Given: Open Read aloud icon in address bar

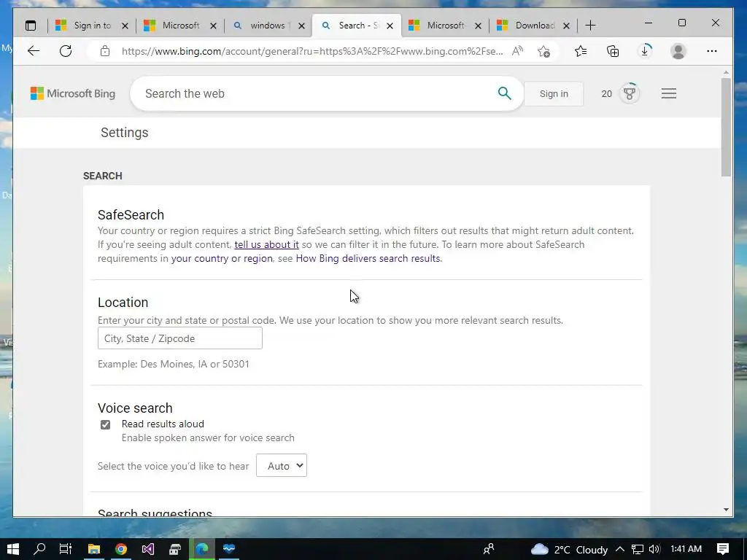Looking at the screenshot, I should click(x=517, y=51).
